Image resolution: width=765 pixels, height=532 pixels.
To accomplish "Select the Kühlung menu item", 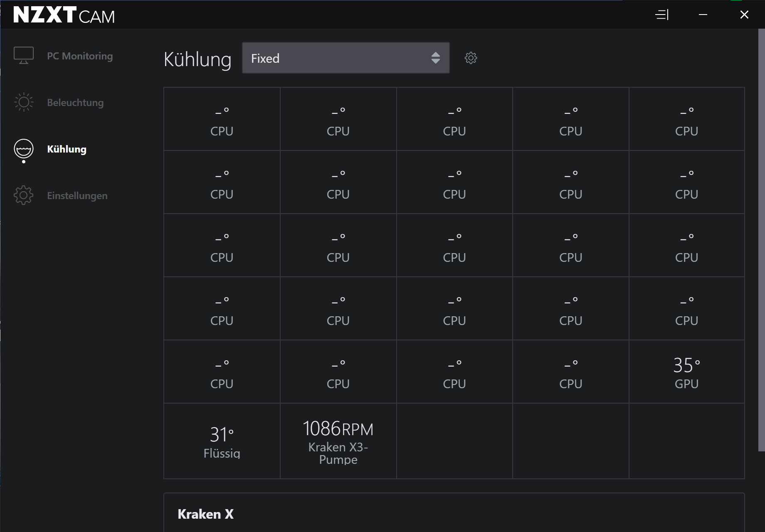I will click(x=67, y=149).
